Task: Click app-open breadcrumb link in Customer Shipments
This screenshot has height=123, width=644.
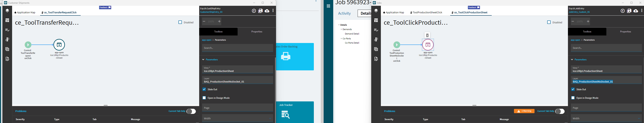Action: [x=207, y=40]
